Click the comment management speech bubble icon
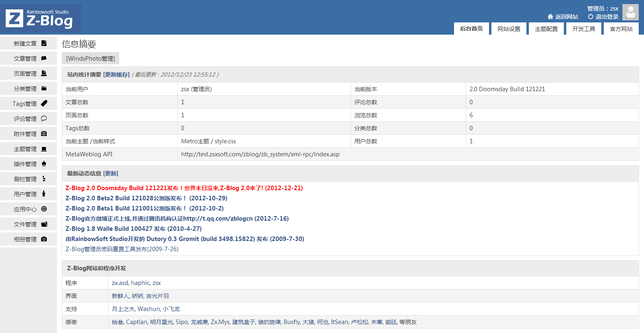This screenshot has width=644, height=333. tap(44, 118)
